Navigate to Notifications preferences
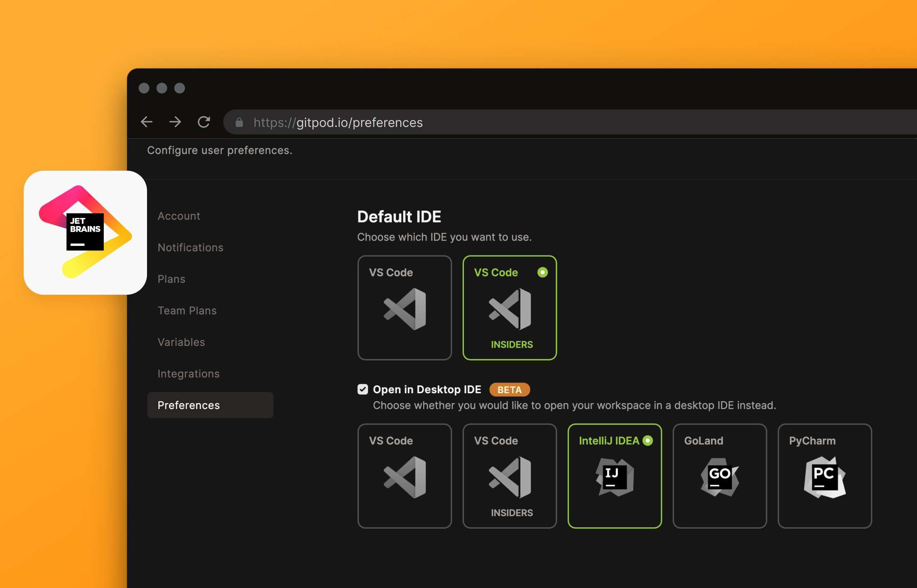The width and height of the screenshot is (917, 588). pyautogui.click(x=191, y=247)
